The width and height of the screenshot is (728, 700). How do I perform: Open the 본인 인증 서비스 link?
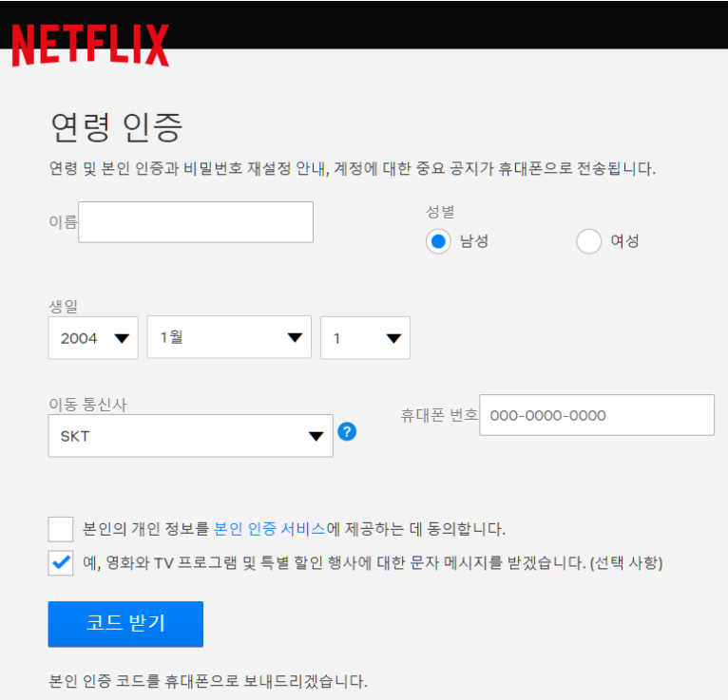click(x=270, y=529)
